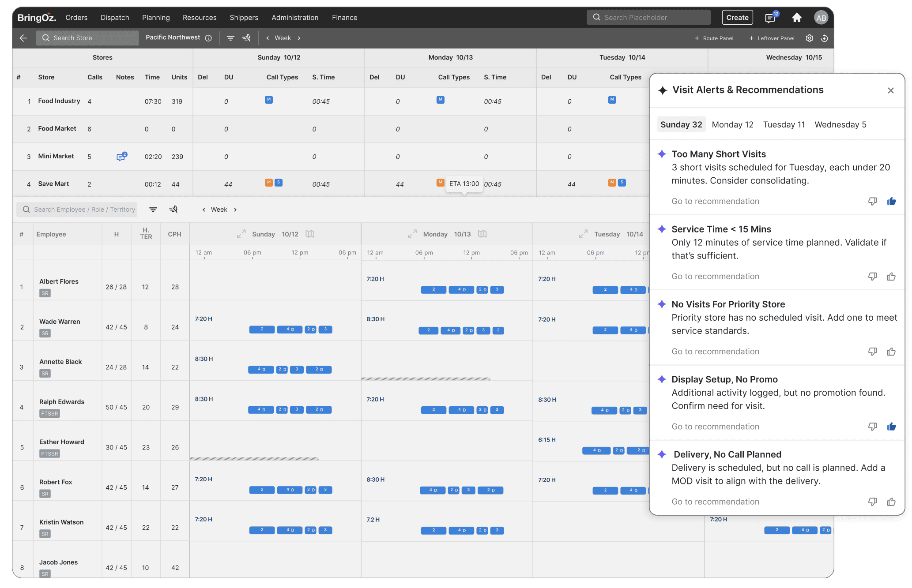
Task: Click first blue visit block for Albert Flores Monday
Action: [x=433, y=290]
